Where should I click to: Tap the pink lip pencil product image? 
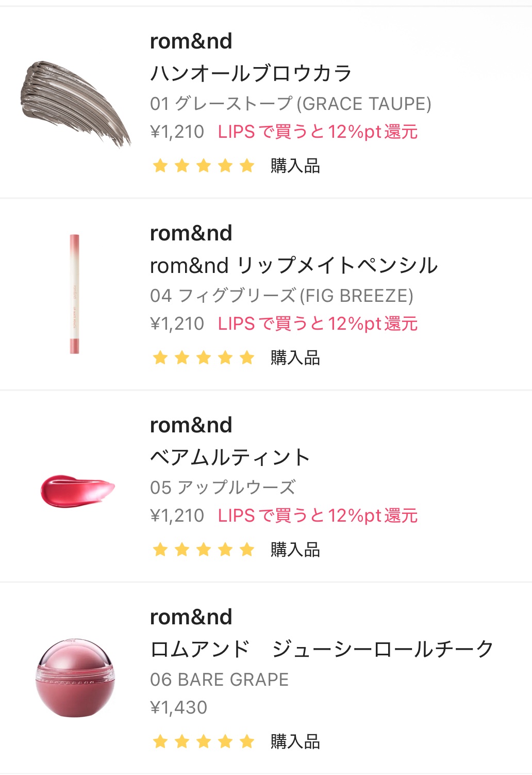(x=75, y=294)
